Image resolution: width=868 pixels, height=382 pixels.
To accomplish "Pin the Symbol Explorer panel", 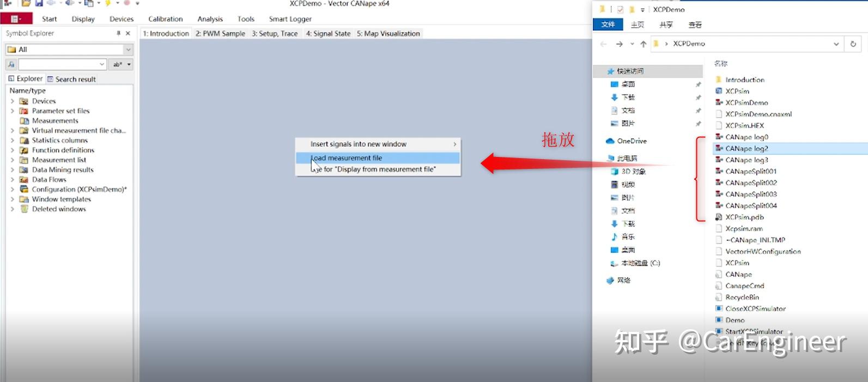I will point(118,33).
